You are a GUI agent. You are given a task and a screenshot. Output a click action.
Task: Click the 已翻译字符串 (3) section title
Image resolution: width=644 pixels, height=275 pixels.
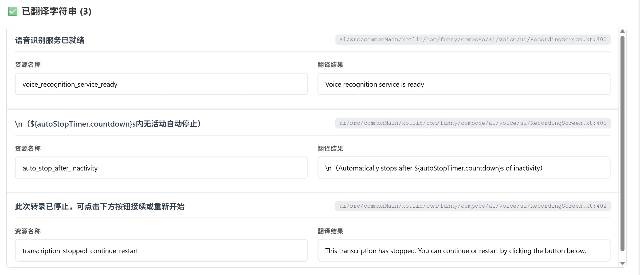coord(57,12)
